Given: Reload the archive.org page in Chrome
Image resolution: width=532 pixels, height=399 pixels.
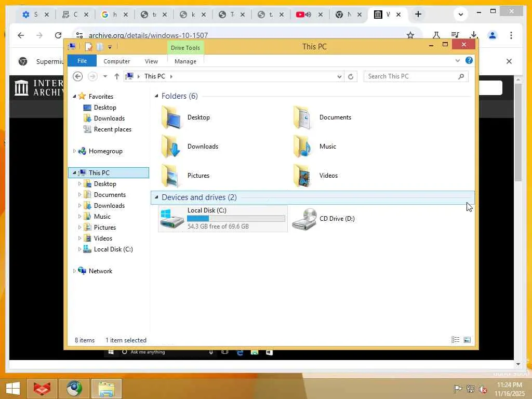Looking at the screenshot, I should point(58,35).
